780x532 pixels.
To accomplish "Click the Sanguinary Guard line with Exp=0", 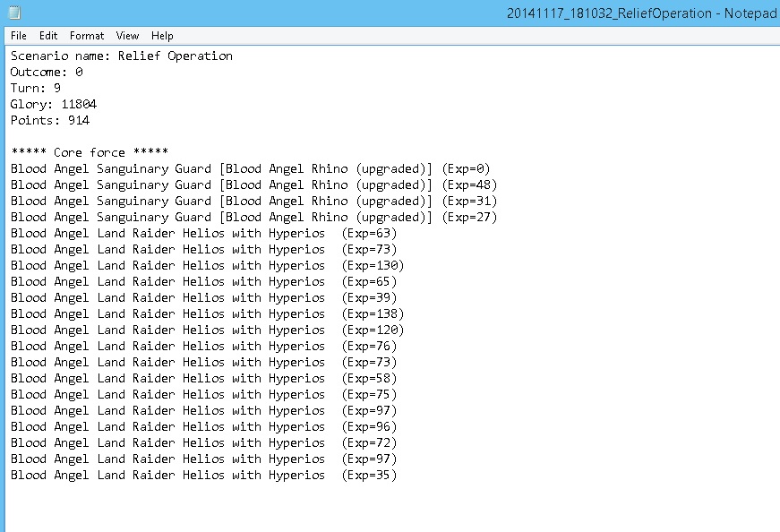I will tap(251, 168).
